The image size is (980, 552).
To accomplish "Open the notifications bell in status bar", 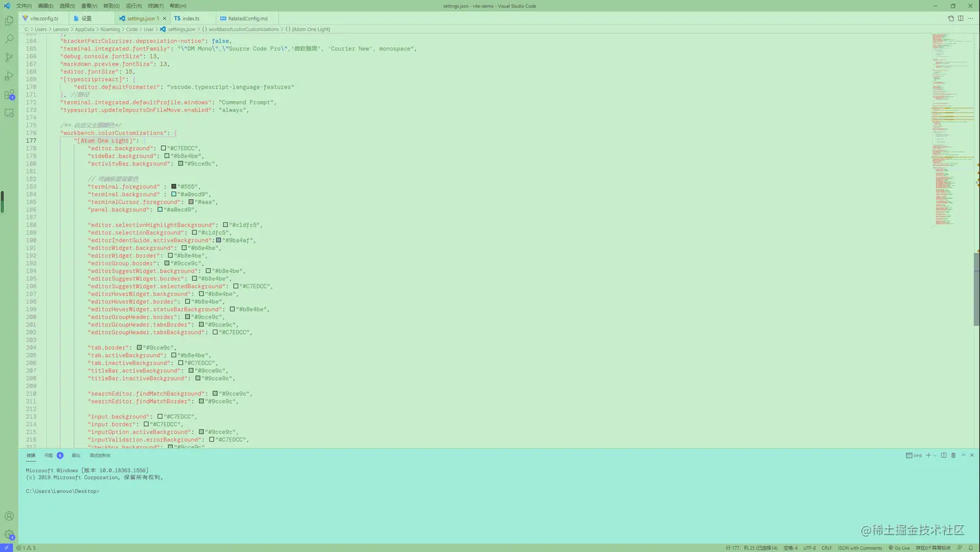I will [971, 548].
